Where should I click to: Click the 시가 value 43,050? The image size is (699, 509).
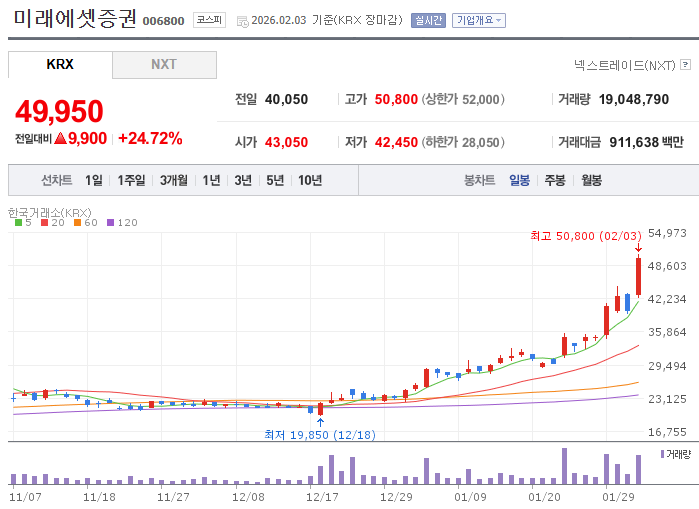(x=286, y=142)
